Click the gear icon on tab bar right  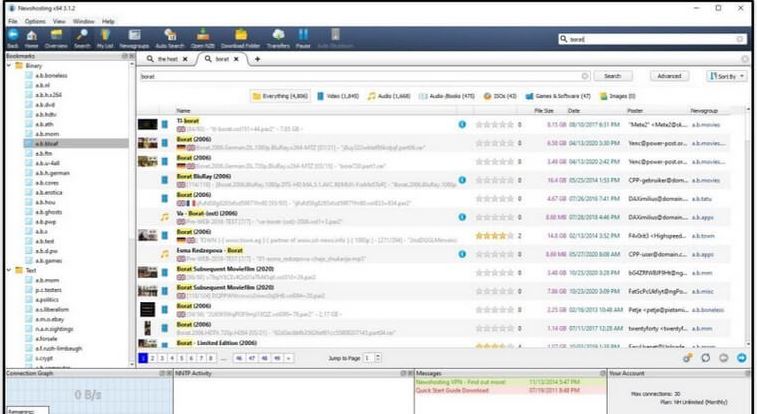745,59
